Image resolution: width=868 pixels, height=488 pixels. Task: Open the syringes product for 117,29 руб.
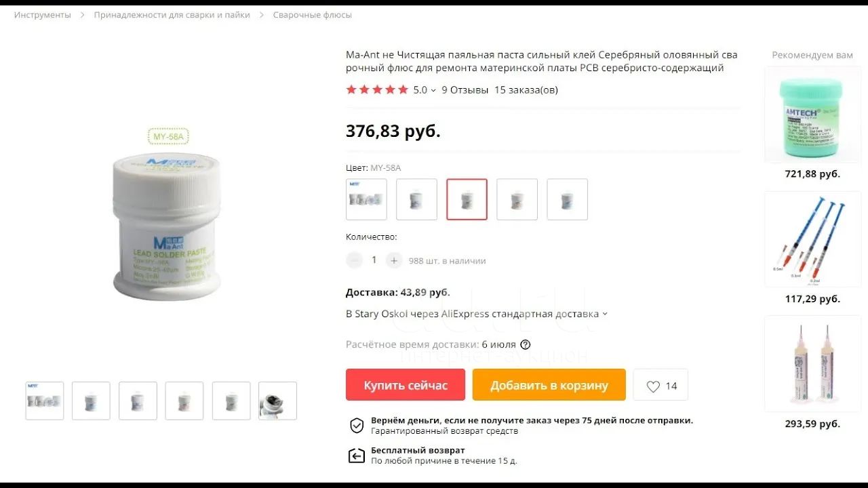[x=812, y=240]
